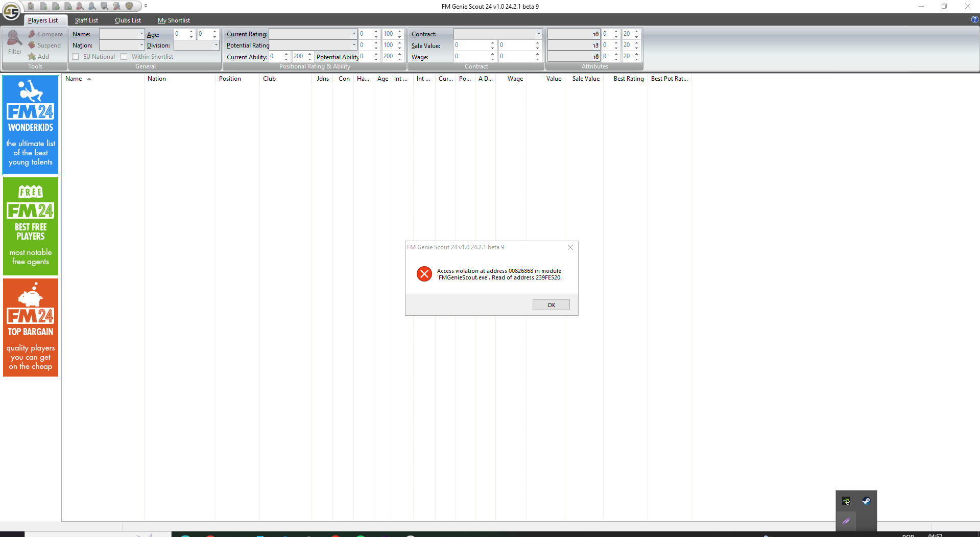Screen dimensions: 980x537
Task: Click the large Filter magnifier tool
Action: [x=15, y=42]
